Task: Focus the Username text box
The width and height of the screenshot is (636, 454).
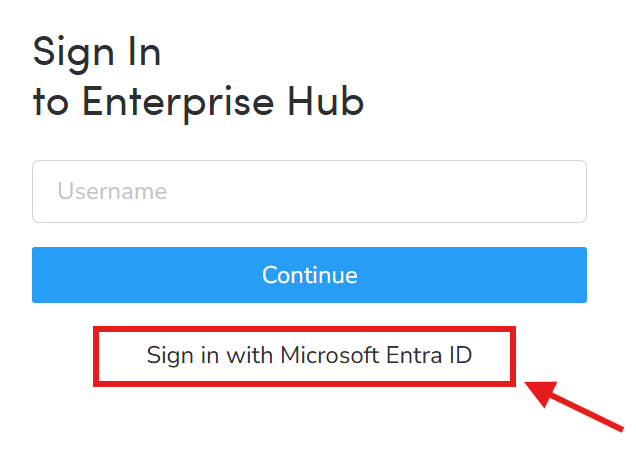Action: 309,191
